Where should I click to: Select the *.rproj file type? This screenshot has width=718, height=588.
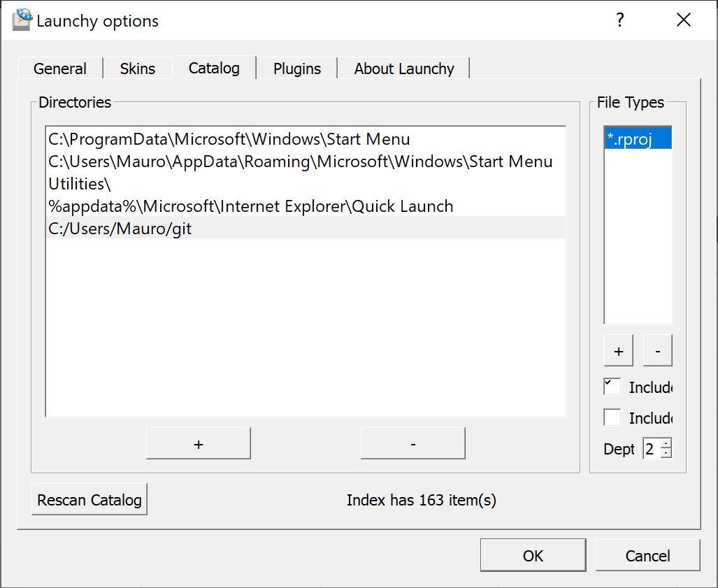click(638, 138)
